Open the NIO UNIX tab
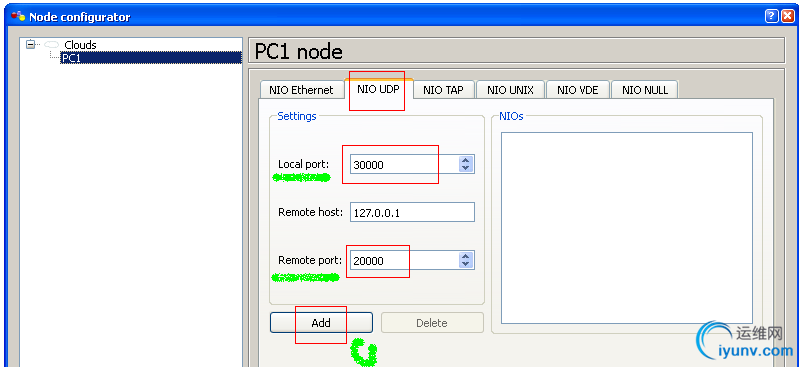 (510, 90)
